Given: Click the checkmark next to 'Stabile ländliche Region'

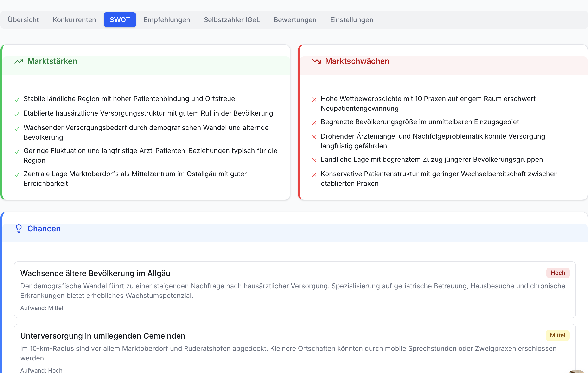Looking at the screenshot, I should [x=17, y=100].
